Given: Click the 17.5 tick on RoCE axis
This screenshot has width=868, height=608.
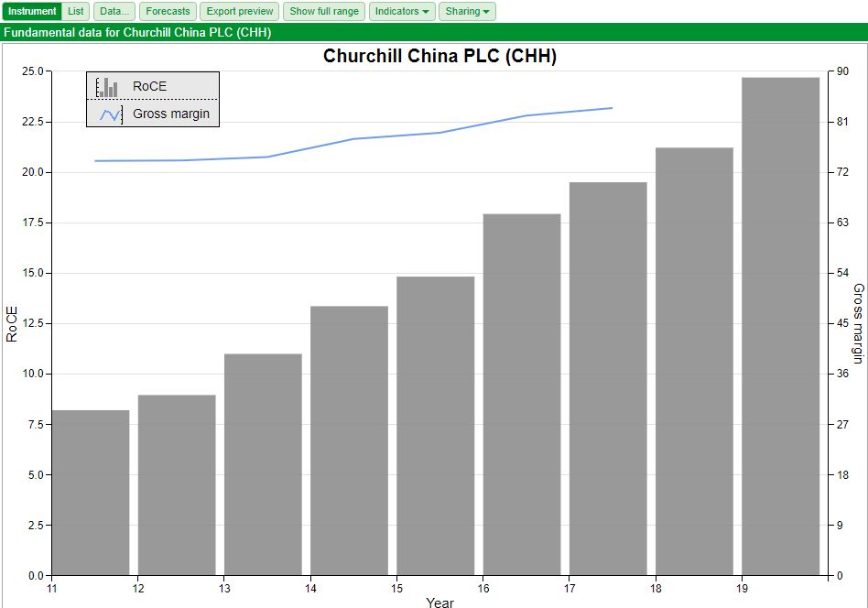Looking at the screenshot, I should (33, 223).
